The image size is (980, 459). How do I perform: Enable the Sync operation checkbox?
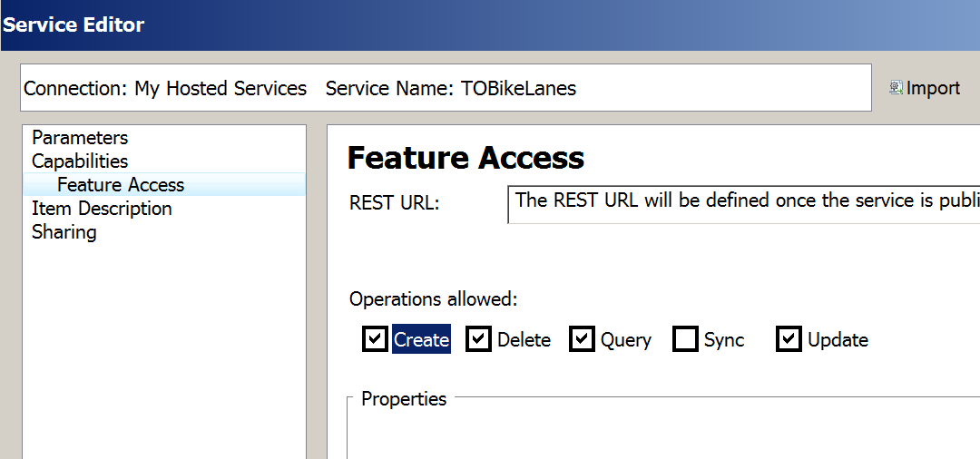(x=685, y=339)
